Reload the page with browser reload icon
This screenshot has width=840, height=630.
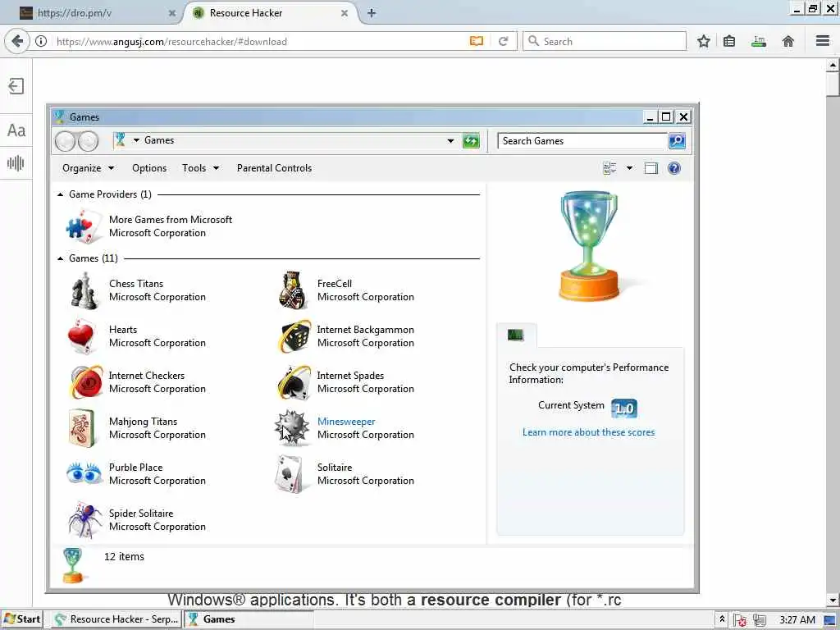pyautogui.click(x=503, y=41)
